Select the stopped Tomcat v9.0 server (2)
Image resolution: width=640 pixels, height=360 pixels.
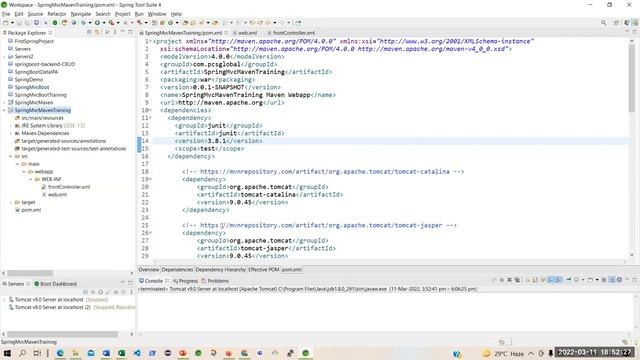coord(52,307)
